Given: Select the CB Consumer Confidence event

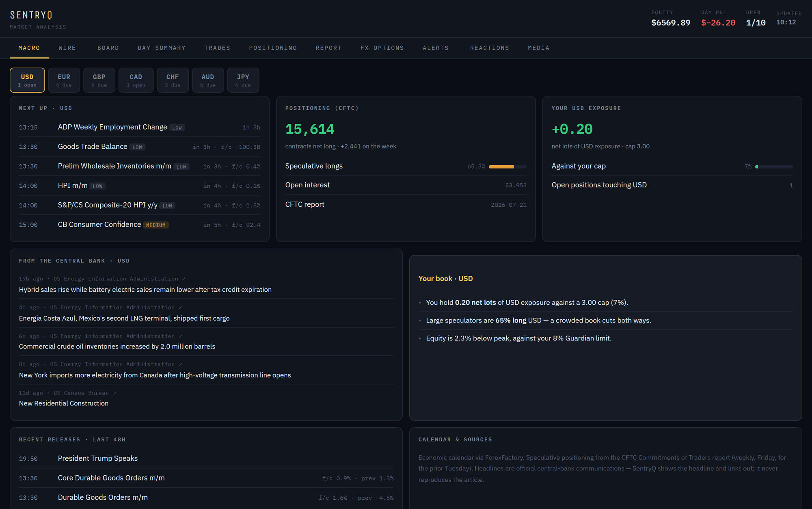Looking at the screenshot, I should 140,225.
